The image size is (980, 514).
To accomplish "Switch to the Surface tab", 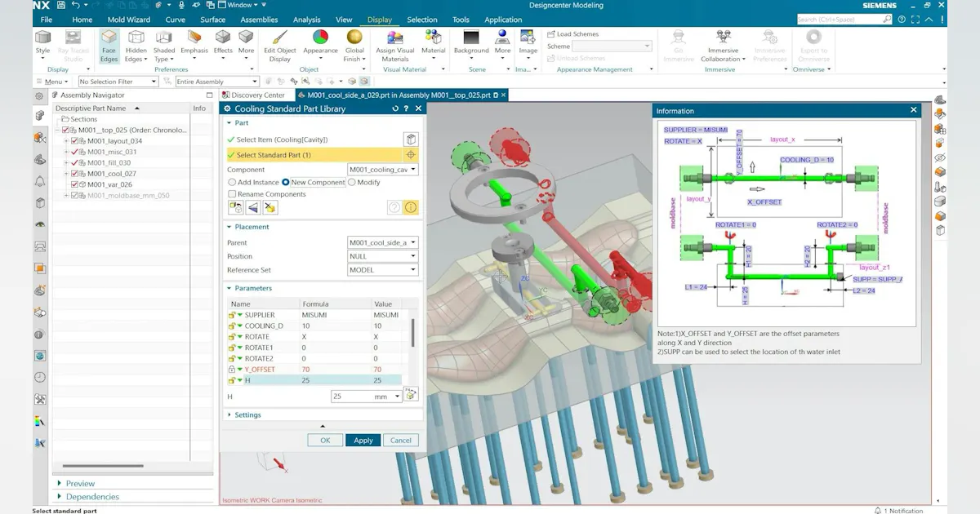I will click(x=213, y=20).
